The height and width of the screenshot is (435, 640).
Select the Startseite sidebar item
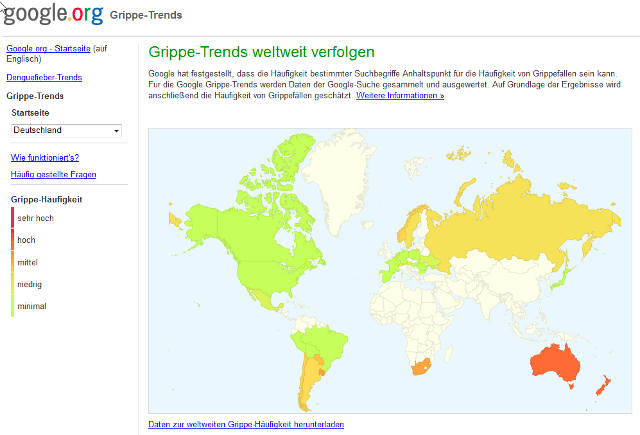tap(30, 113)
